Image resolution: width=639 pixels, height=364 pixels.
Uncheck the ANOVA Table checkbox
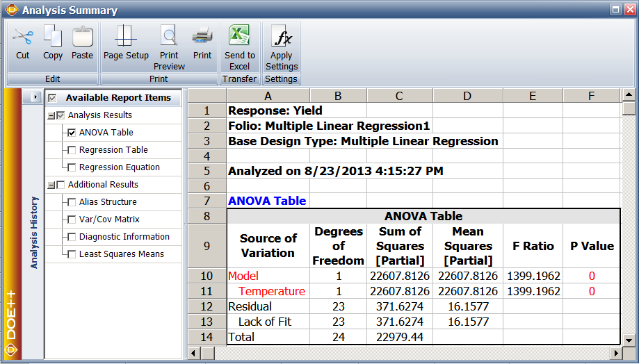coord(72,133)
